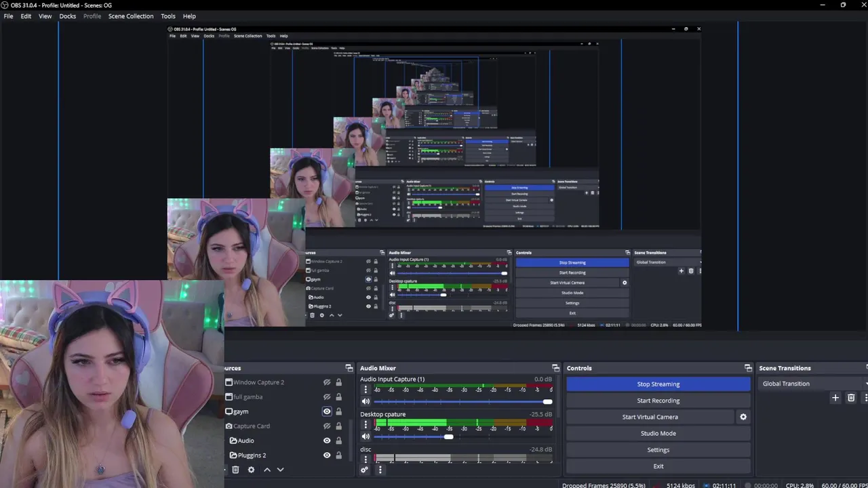Enable Studio Mode
This screenshot has width=868, height=488.
tap(658, 433)
